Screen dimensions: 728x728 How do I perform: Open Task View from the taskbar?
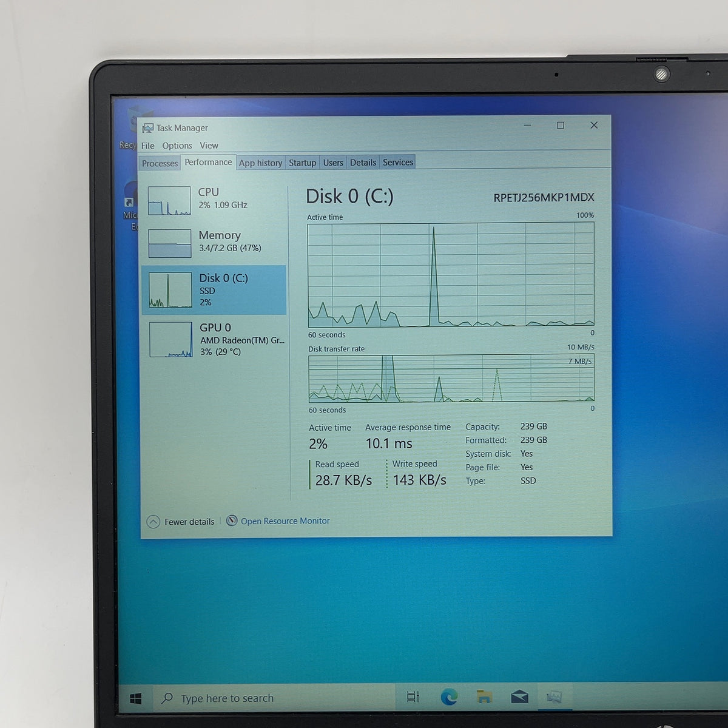(x=413, y=697)
